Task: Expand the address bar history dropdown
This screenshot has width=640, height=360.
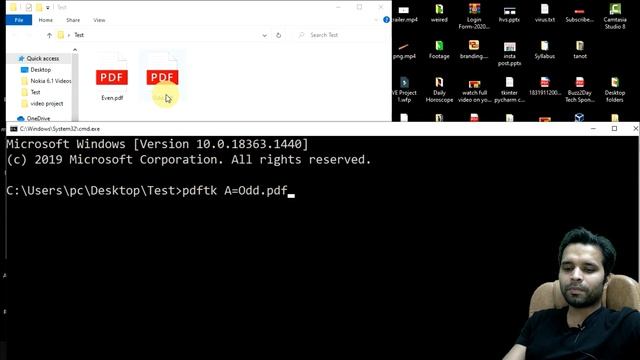Action: (264, 36)
